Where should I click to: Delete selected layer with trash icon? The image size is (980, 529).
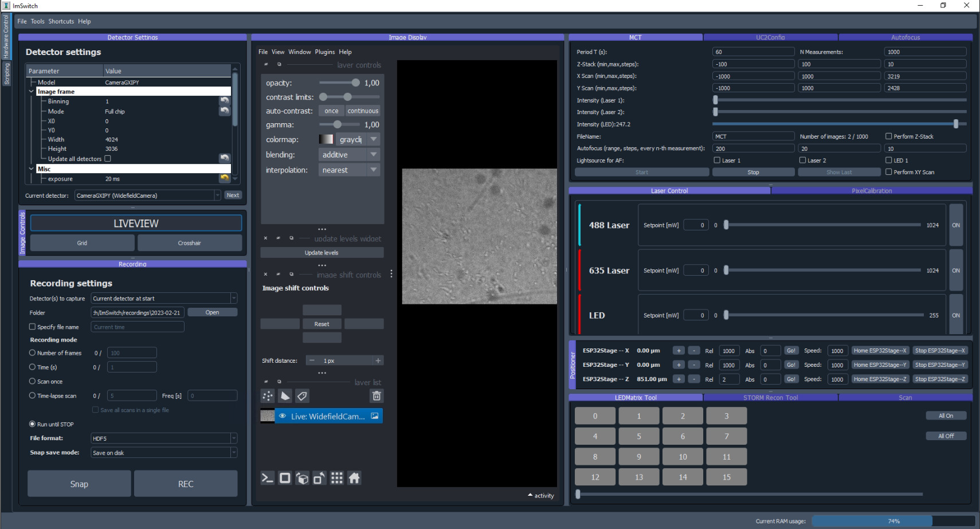376,396
